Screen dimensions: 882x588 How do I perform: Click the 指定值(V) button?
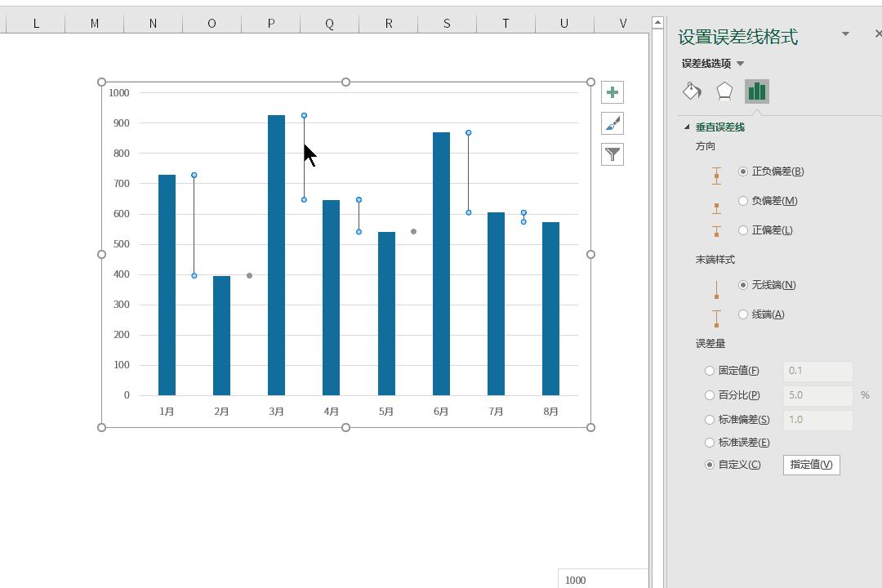(x=811, y=465)
